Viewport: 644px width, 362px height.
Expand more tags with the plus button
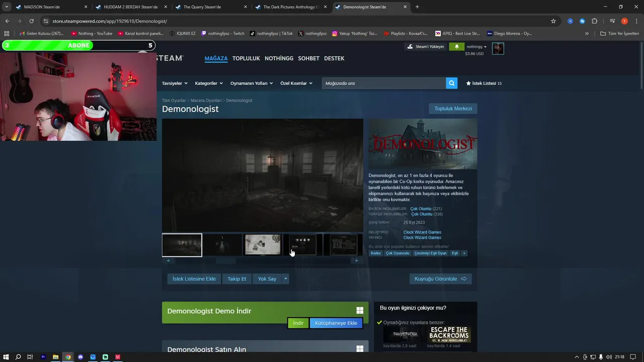[x=464, y=253]
